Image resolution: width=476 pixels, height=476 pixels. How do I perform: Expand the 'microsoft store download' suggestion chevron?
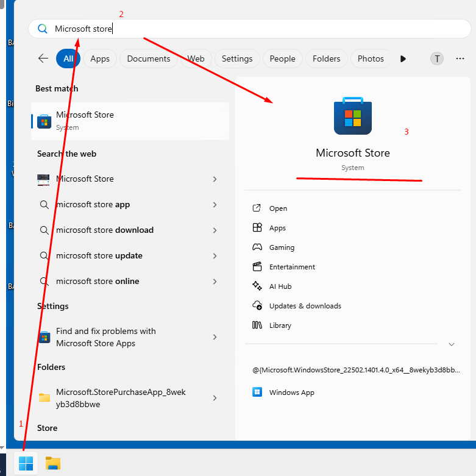pos(215,230)
